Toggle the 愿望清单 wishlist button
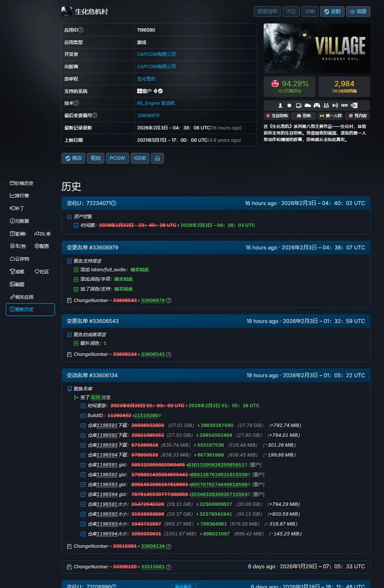This screenshot has height=588, width=384. (x=267, y=12)
